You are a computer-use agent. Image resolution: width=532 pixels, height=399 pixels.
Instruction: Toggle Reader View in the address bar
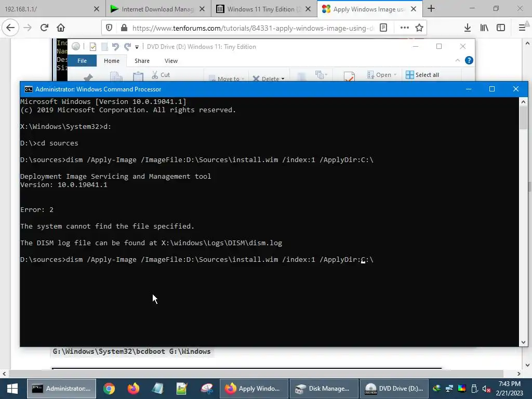coord(383,28)
